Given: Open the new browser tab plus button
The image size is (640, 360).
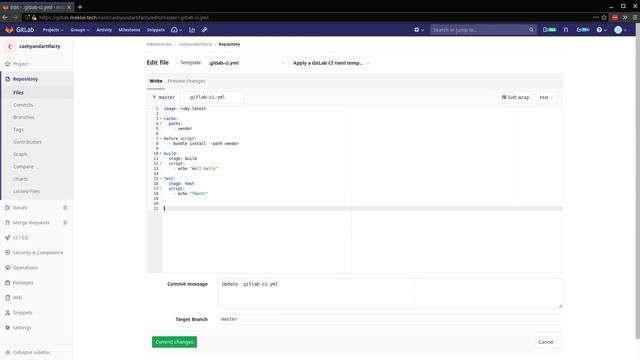Looking at the screenshot, I should 80,7.
